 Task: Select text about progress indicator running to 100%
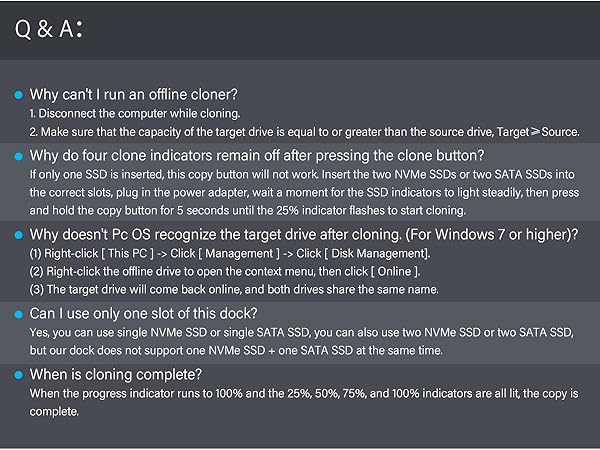[304, 403]
